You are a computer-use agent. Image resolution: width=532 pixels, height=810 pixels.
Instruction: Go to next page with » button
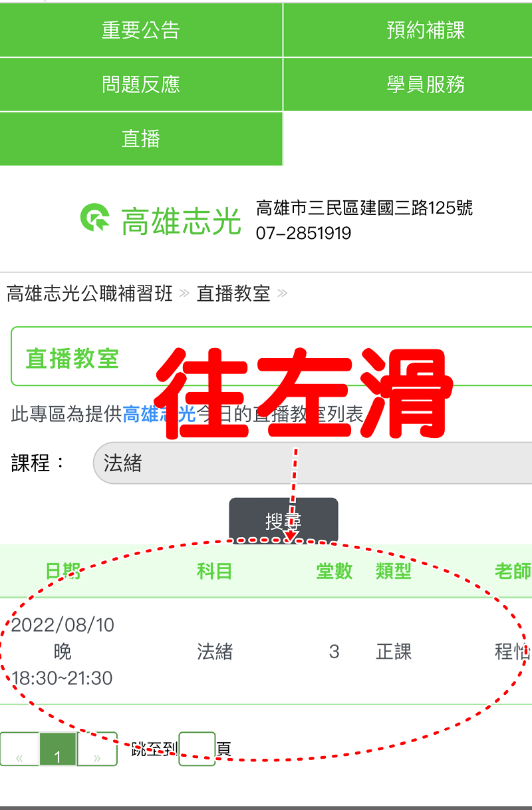tap(97, 749)
